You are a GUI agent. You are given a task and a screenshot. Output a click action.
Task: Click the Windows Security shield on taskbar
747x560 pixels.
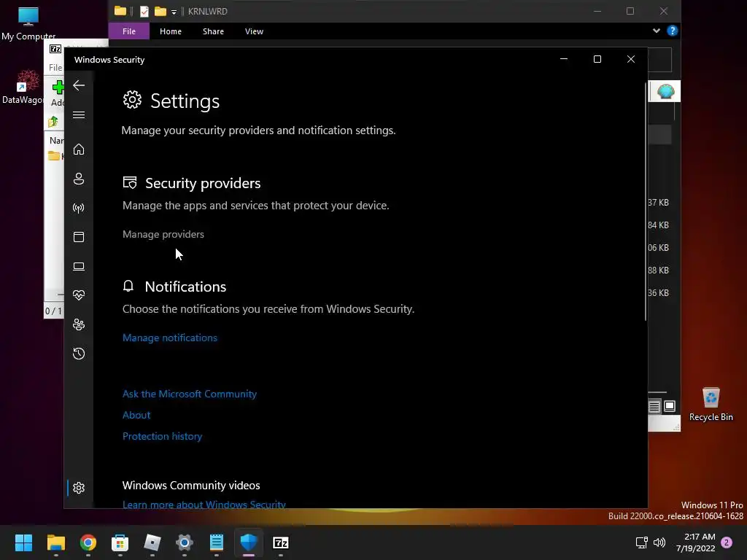click(249, 542)
